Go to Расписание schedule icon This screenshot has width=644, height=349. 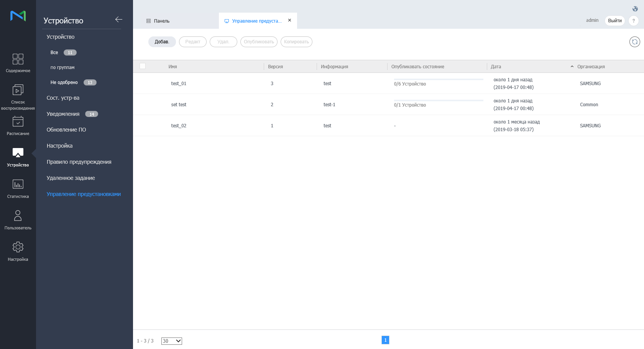click(x=18, y=122)
